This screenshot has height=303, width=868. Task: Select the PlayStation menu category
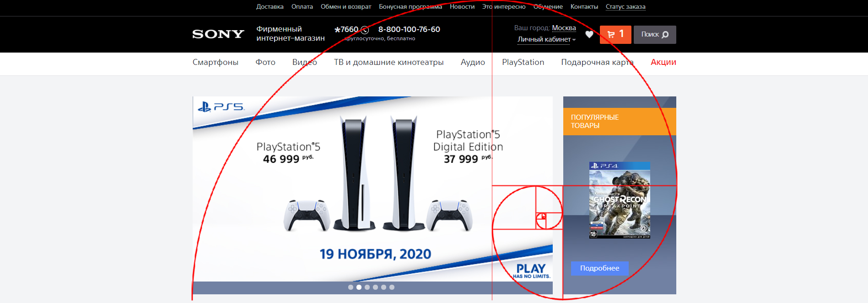pyautogui.click(x=523, y=62)
